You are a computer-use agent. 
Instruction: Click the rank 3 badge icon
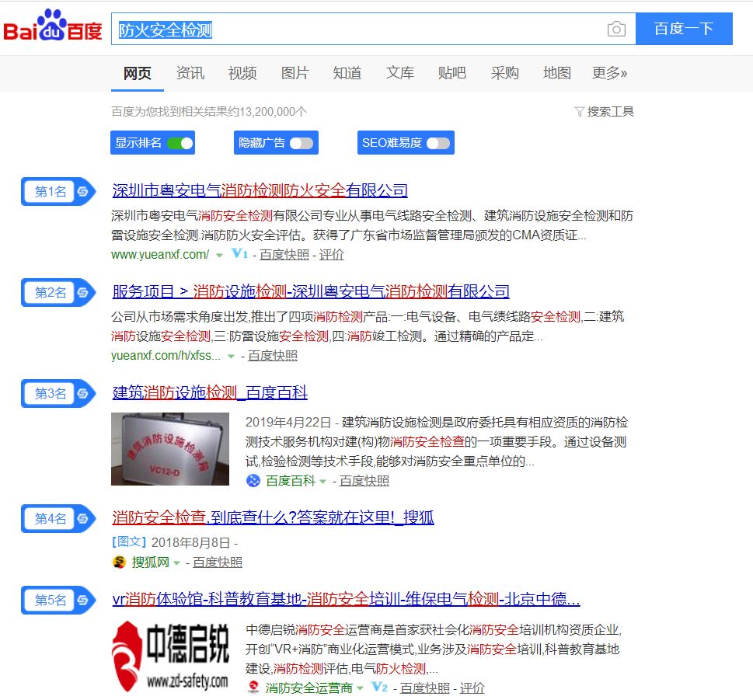pyautogui.click(x=83, y=394)
